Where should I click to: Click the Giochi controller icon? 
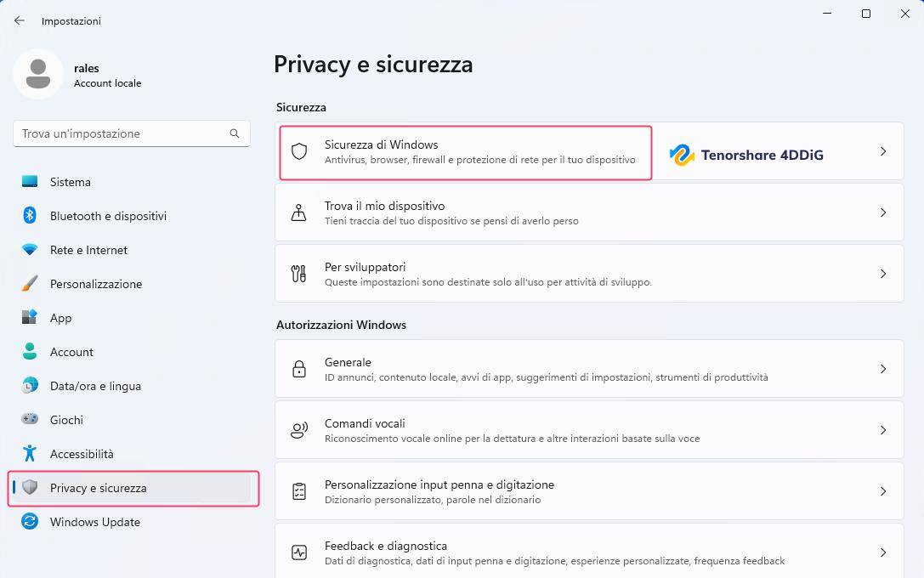pos(30,420)
